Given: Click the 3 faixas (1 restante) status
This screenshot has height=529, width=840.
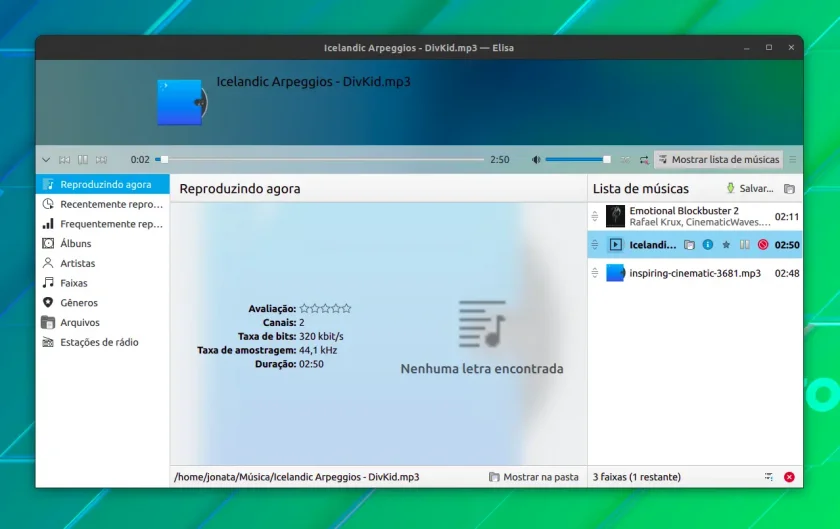Looking at the screenshot, I should coord(636,477).
